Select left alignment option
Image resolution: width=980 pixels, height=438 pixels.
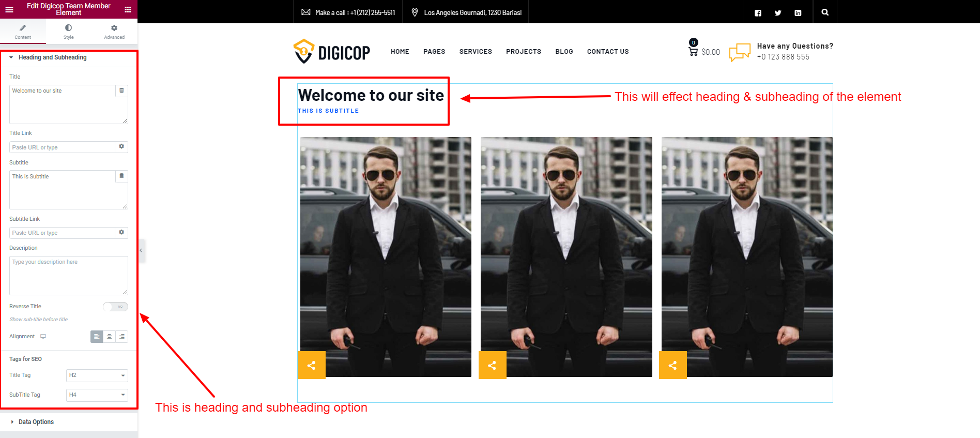pyautogui.click(x=97, y=337)
